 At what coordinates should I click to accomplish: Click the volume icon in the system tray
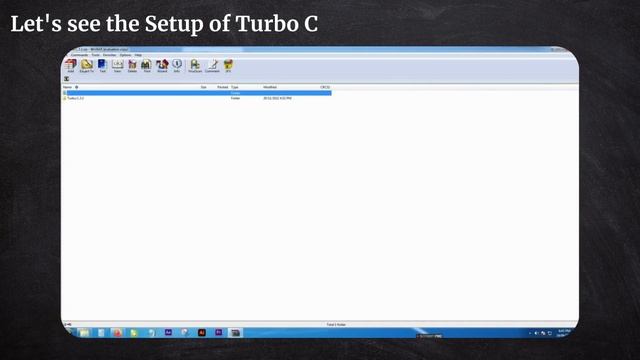536,333
